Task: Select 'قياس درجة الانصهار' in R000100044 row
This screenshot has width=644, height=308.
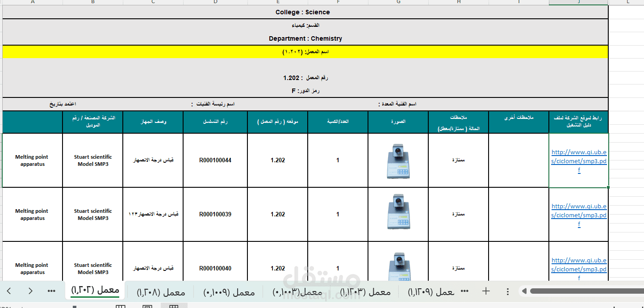Action: [x=153, y=160]
